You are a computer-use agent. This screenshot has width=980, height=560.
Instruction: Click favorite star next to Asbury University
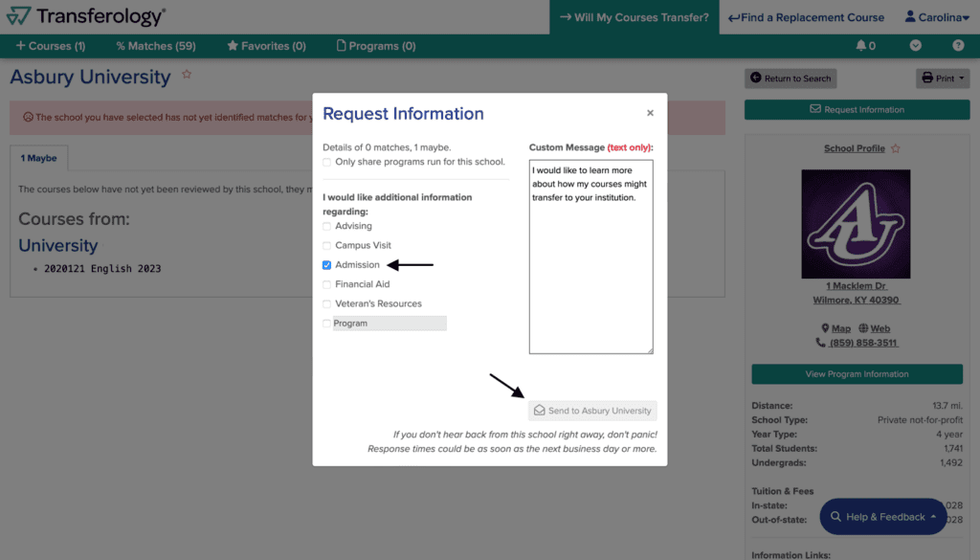tap(187, 75)
